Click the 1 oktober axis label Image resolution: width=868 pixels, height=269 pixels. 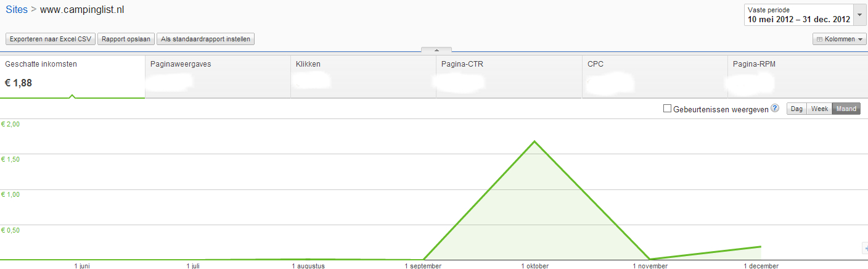(x=534, y=266)
